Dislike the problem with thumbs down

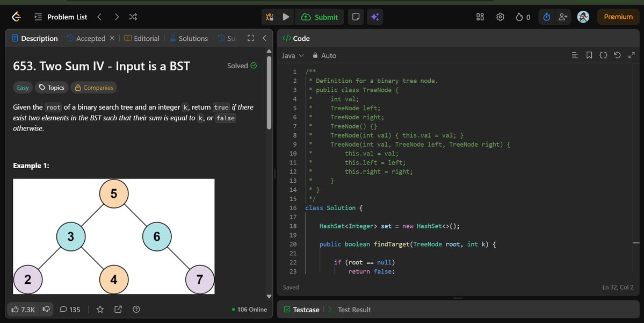coord(46,309)
